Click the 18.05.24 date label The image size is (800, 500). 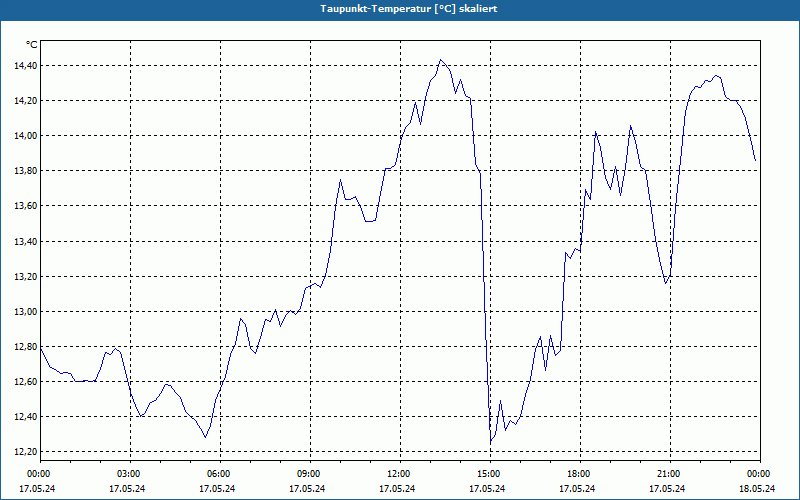[x=757, y=488]
